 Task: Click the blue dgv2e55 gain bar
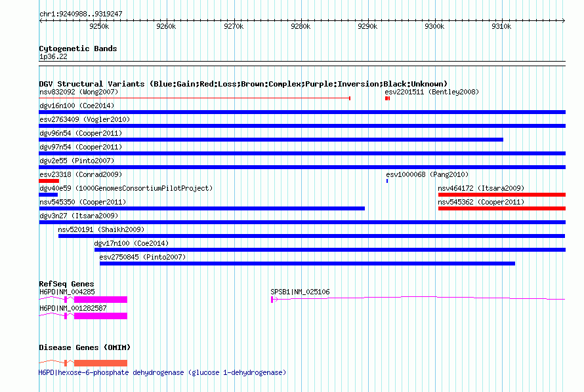click(x=302, y=167)
